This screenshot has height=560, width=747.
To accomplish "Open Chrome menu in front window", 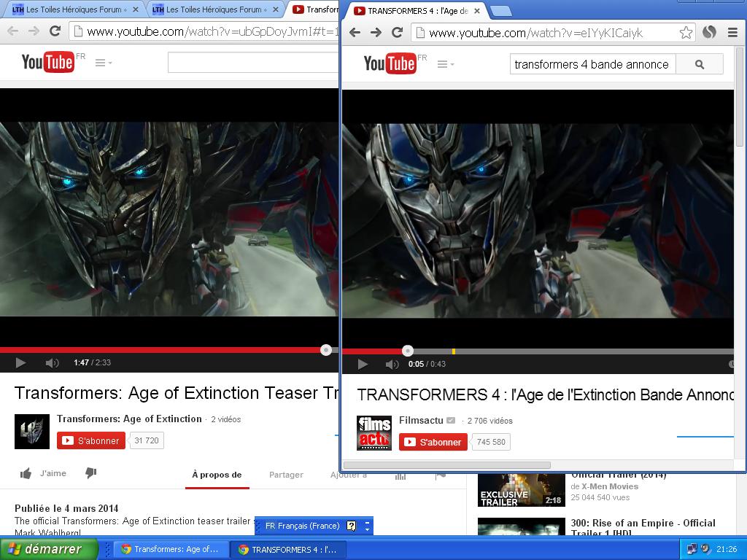I will click(732, 32).
